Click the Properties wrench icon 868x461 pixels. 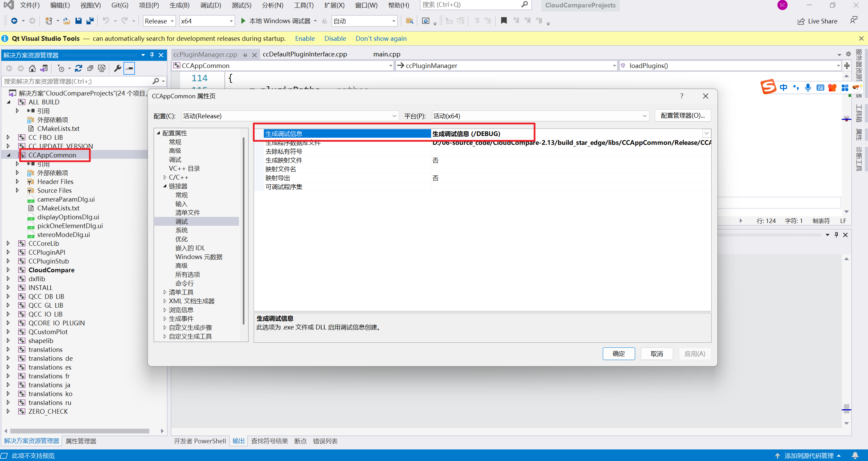(118, 68)
